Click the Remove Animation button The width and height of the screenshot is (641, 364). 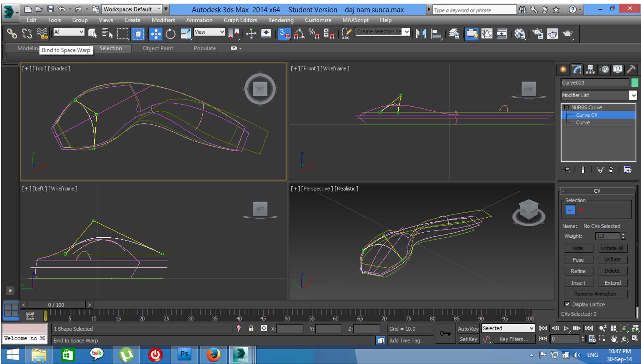point(595,294)
